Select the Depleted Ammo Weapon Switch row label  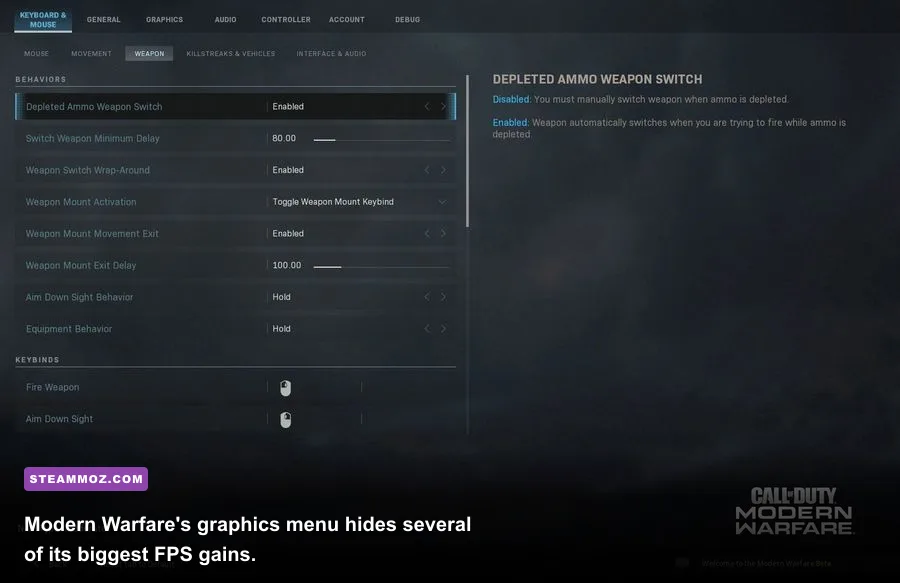pos(94,107)
